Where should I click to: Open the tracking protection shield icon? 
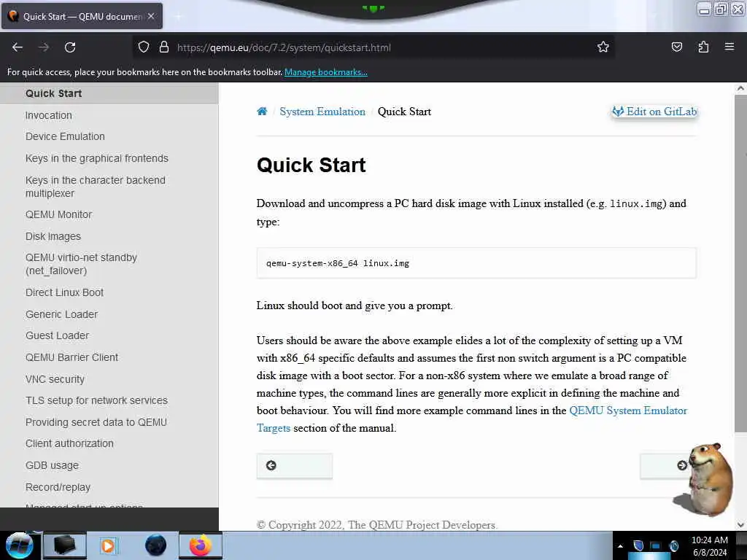144,47
